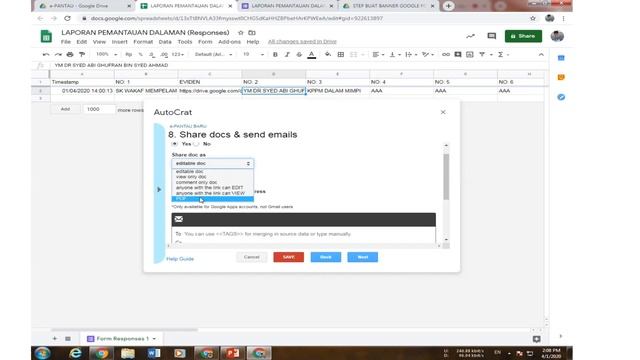Viewport: 640px width, 360px height.
Task: Choose anyone with the link can EDIT
Action: (x=209, y=188)
